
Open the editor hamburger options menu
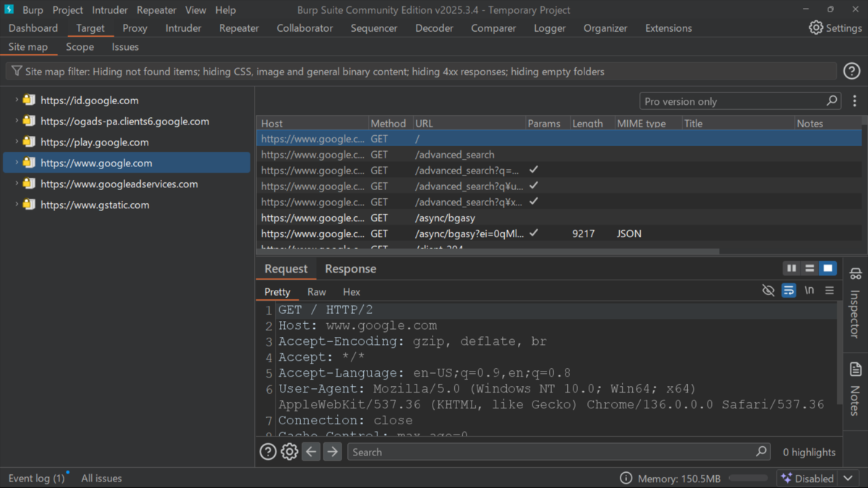coord(830,290)
